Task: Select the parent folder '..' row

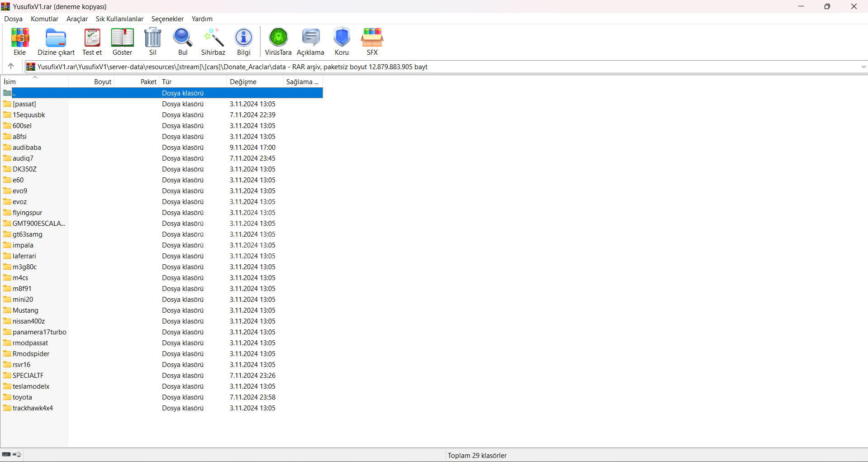Action: [14, 93]
